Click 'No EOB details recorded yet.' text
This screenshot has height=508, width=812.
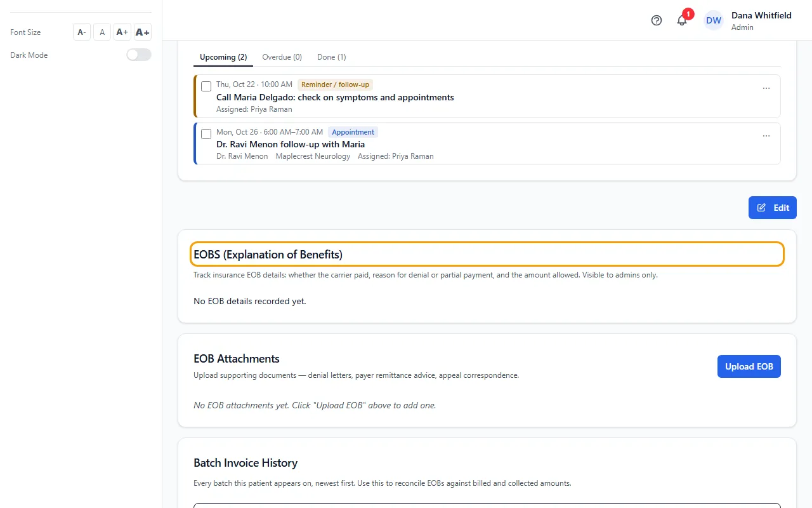pyautogui.click(x=250, y=301)
